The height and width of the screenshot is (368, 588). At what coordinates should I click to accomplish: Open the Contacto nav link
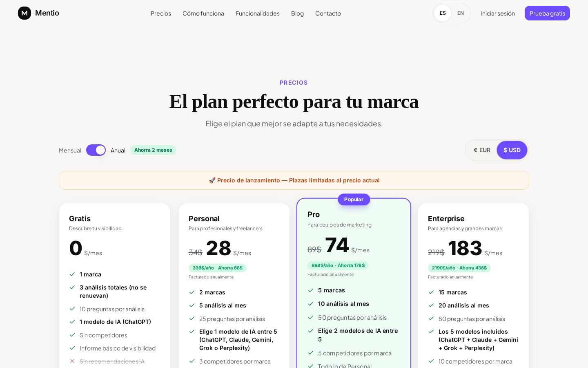click(328, 13)
